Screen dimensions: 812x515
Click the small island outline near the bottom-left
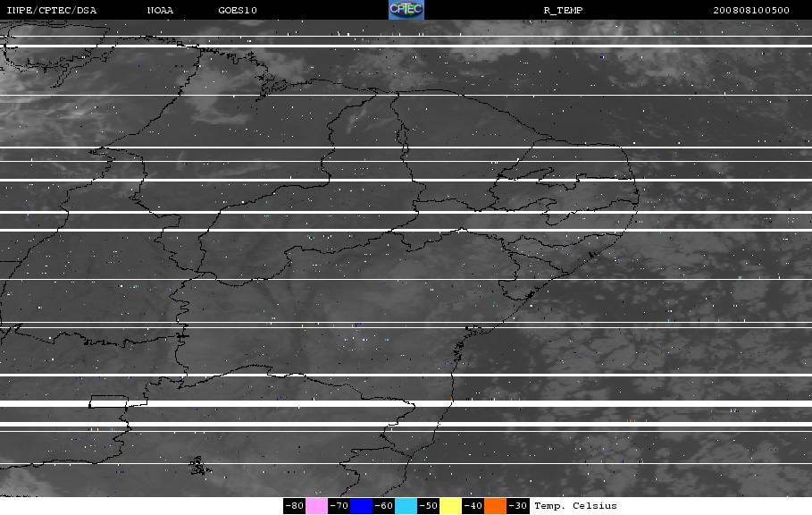[x=200, y=466]
